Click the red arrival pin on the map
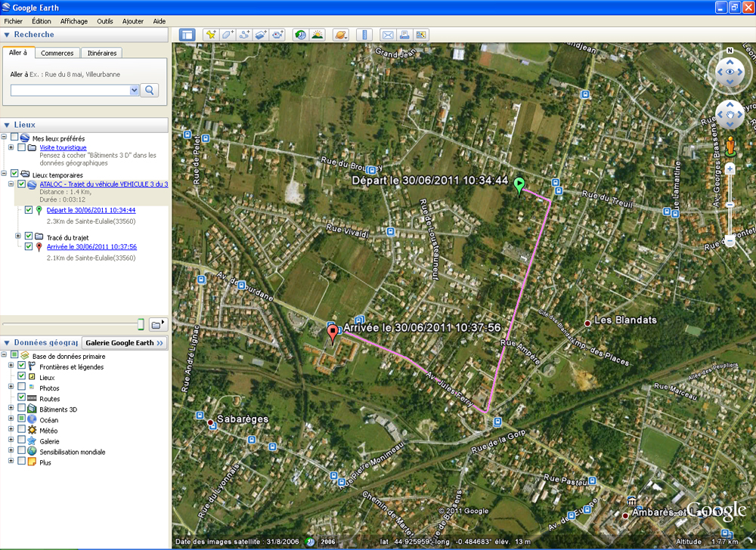This screenshot has height=550, width=756. point(332,333)
